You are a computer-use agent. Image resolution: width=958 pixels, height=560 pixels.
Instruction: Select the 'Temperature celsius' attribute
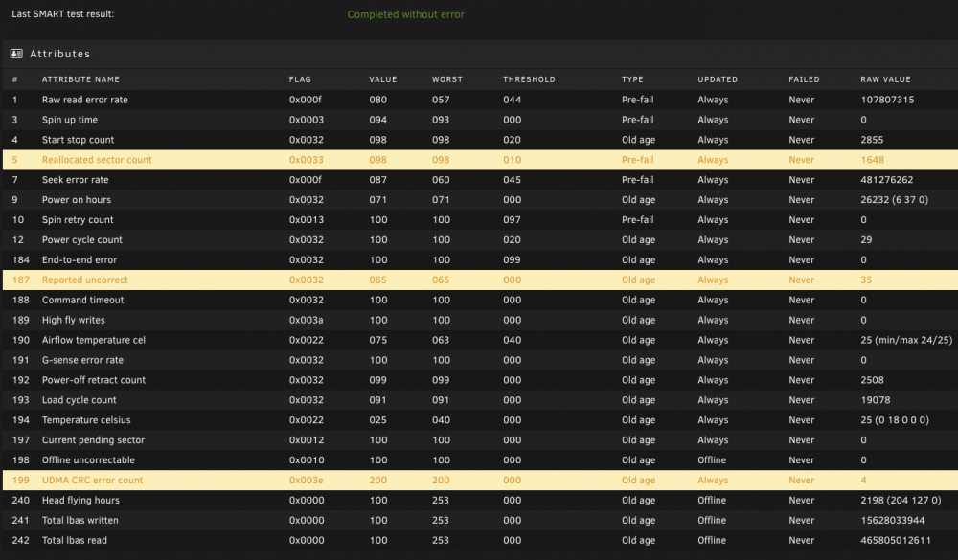coord(86,420)
